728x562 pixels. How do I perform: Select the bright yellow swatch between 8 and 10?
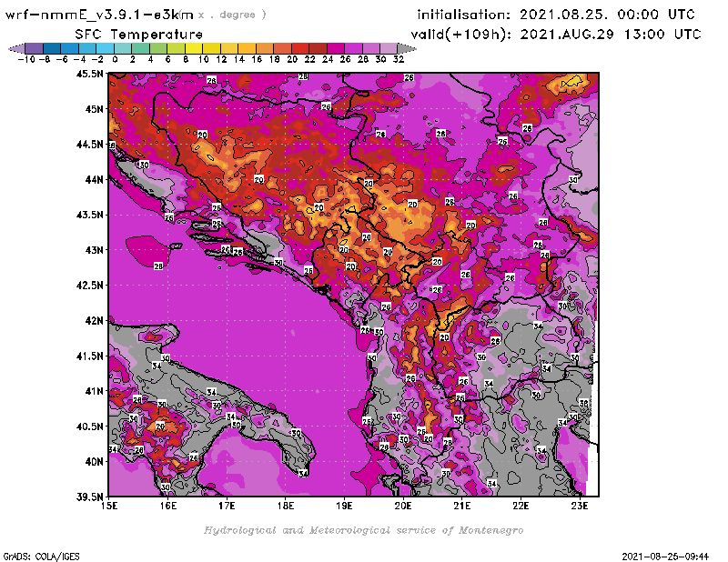point(193,48)
